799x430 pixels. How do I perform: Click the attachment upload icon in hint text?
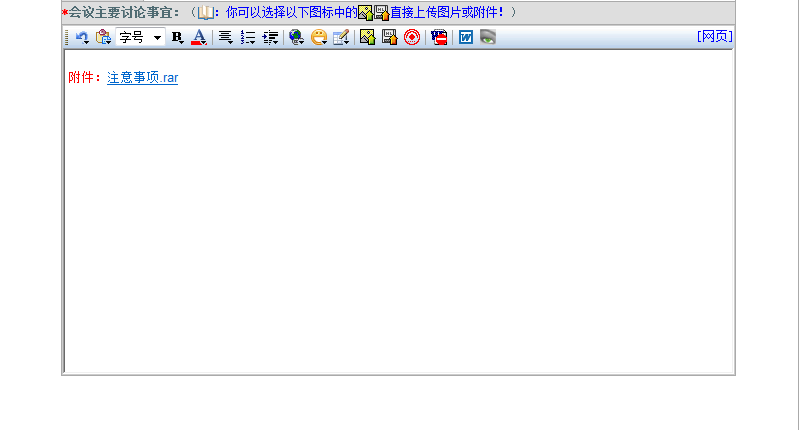382,12
